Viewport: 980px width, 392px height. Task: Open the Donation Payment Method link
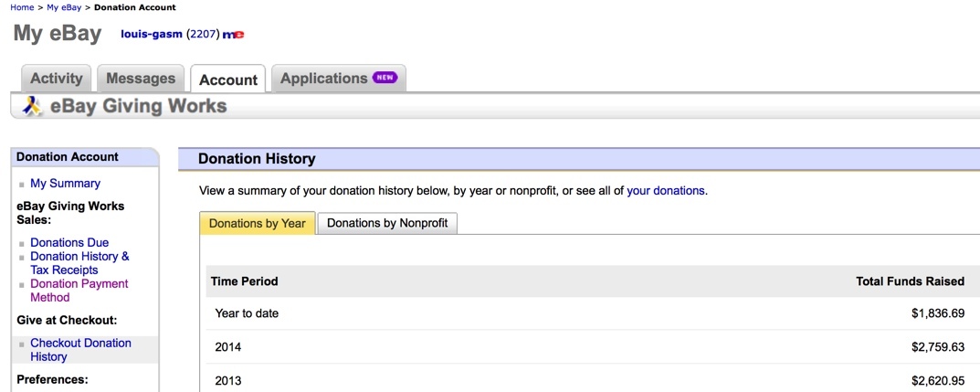[79, 291]
